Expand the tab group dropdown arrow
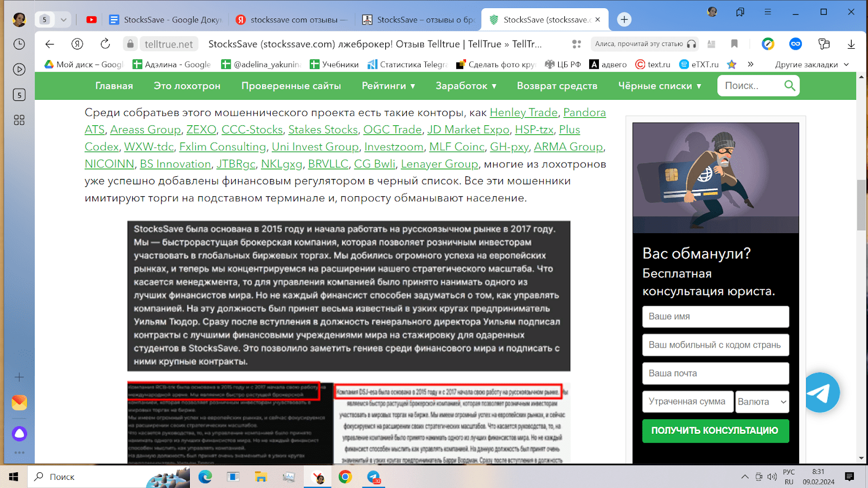Image resolution: width=868 pixels, height=488 pixels. point(63,20)
